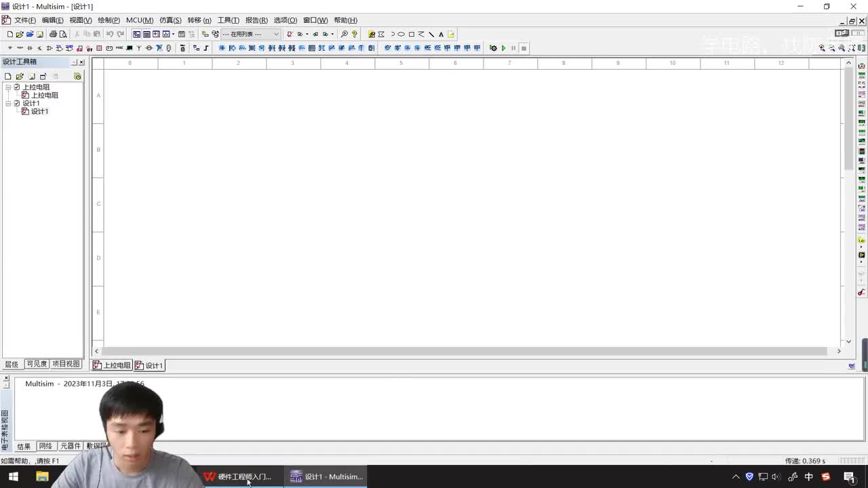Pause the running simulation
The image size is (868, 488).
[513, 48]
